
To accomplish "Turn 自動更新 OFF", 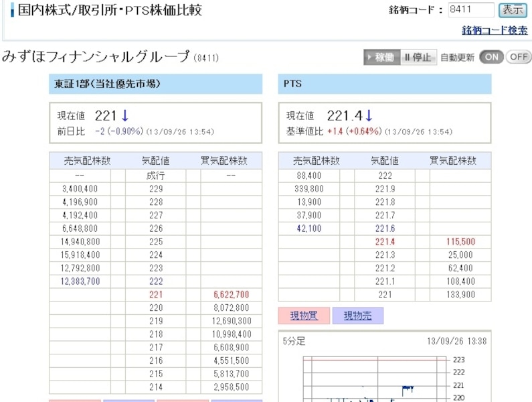I will click(519, 57).
